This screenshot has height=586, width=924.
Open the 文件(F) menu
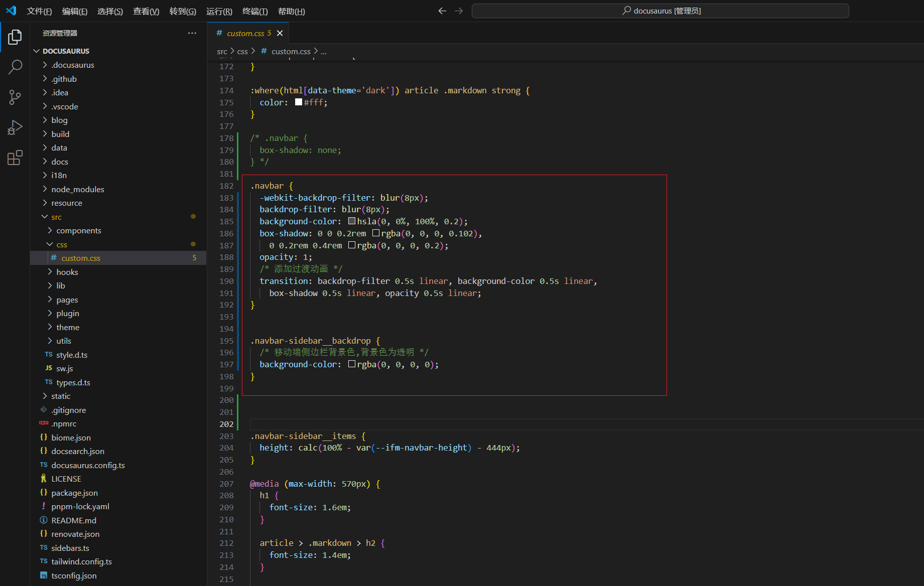click(x=39, y=11)
